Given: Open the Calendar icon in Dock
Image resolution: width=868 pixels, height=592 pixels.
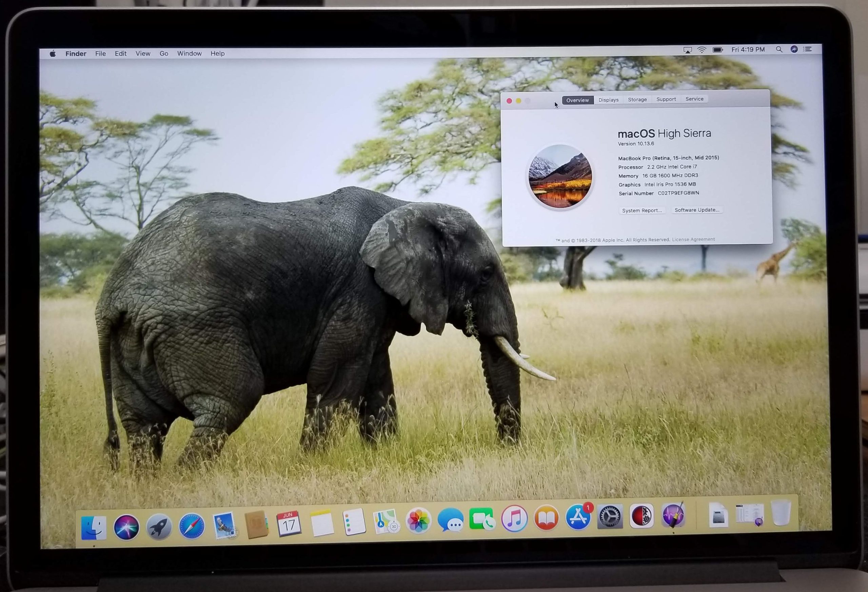Looking at the screenshot, I should (289, 523).
